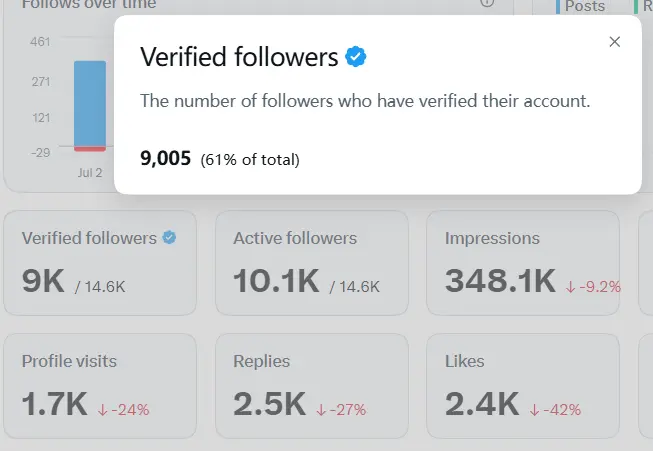Click the Follows over time chart title

[x=89, y=4]
